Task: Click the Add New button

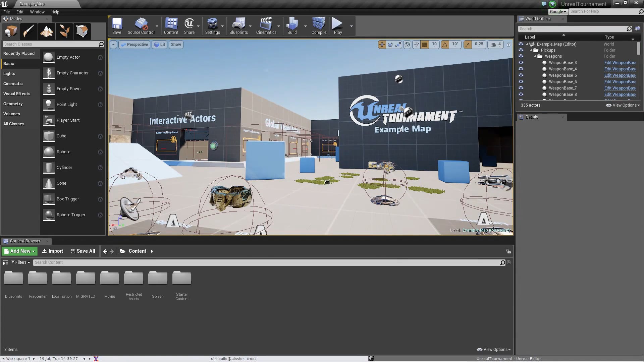Action: (x=20, y=251)
